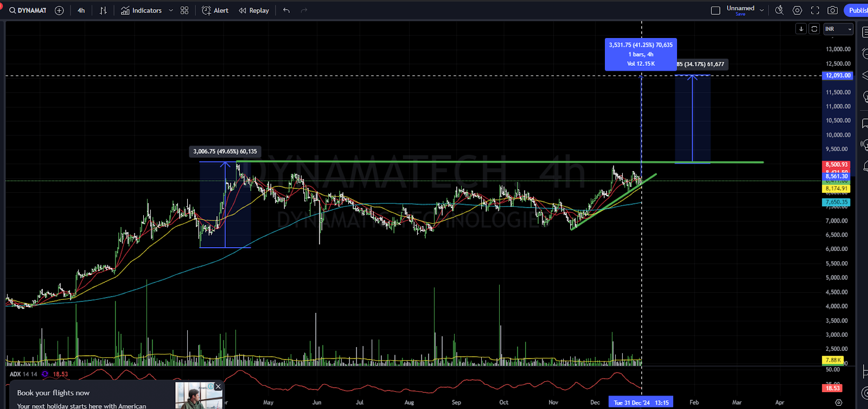868x409 pixels.
Task: Open the streams broadcast icon
Action: (864, 144)
